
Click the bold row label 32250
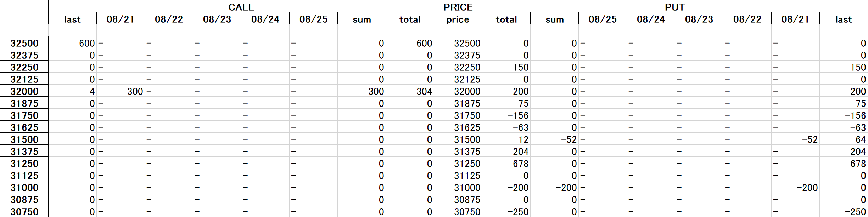click(24, 67)
